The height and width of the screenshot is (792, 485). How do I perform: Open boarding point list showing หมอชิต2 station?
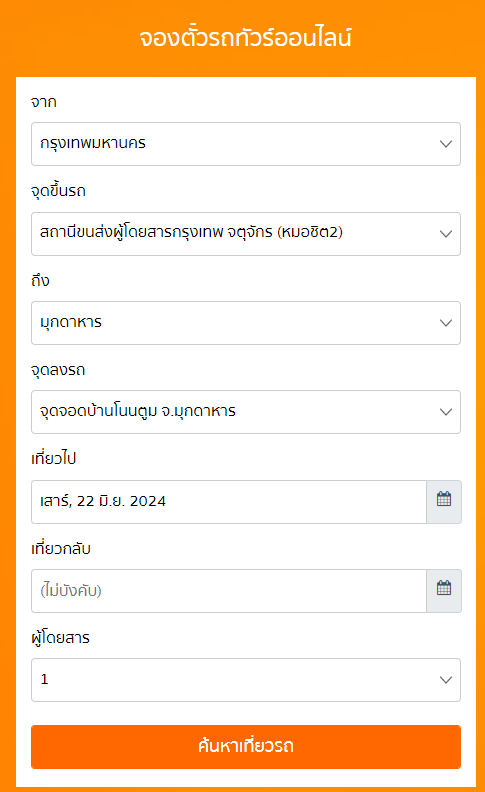point(246,234)
